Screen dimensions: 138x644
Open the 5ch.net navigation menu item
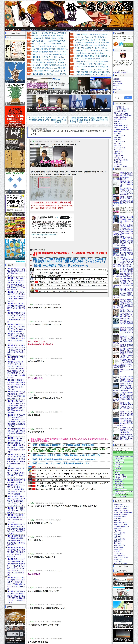click(x=112, y=30)
